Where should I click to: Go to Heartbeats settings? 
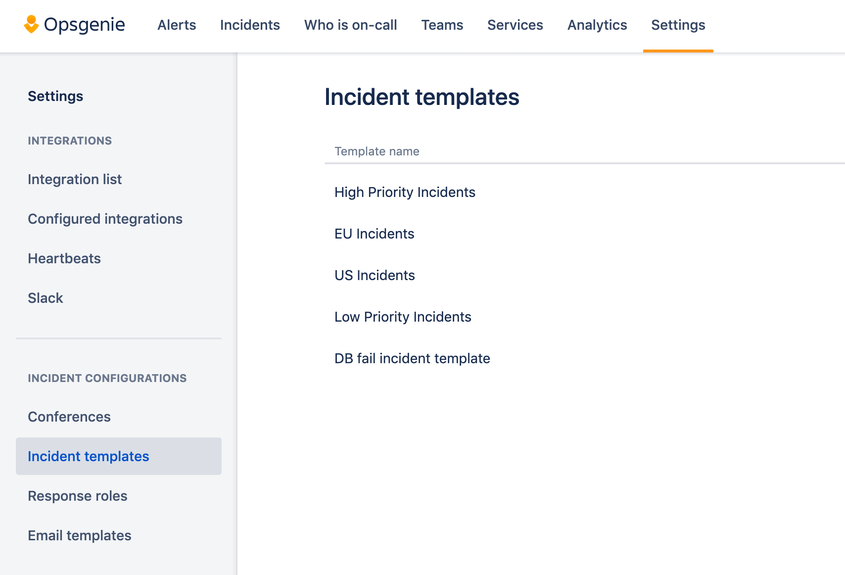[64, 258]
